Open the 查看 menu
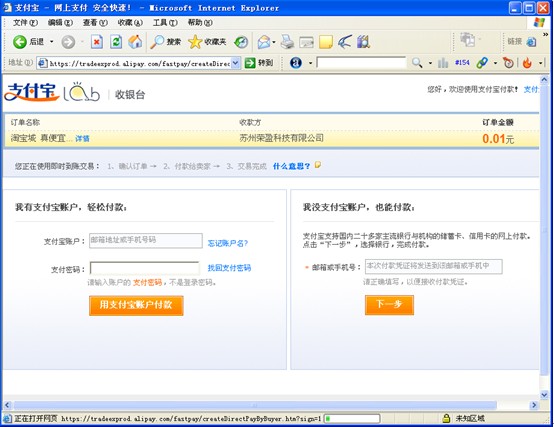 pyautogui.click(x=95, y=23)
